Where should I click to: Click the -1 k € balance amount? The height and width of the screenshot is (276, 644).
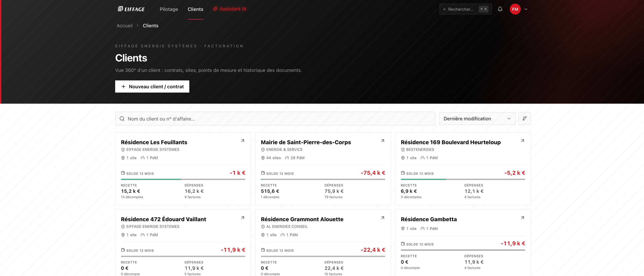point(238,173)
